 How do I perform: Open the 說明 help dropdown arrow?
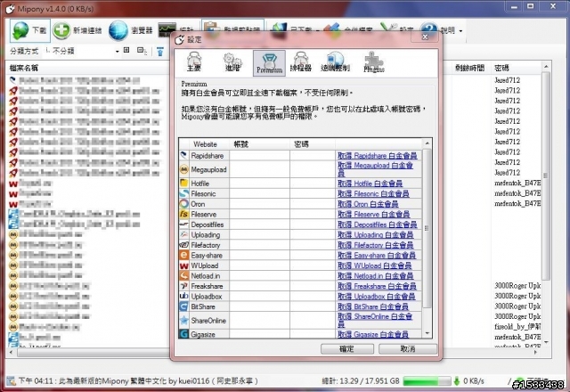point(460,31)
